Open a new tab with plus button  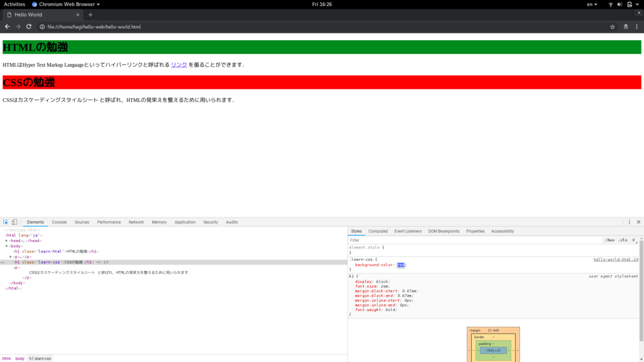[x=91, y=15]
